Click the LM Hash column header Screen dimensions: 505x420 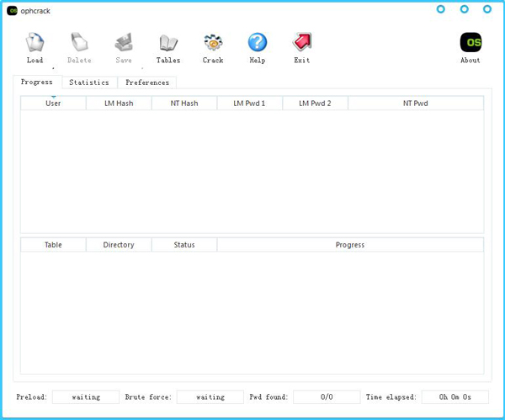point(119,103)
